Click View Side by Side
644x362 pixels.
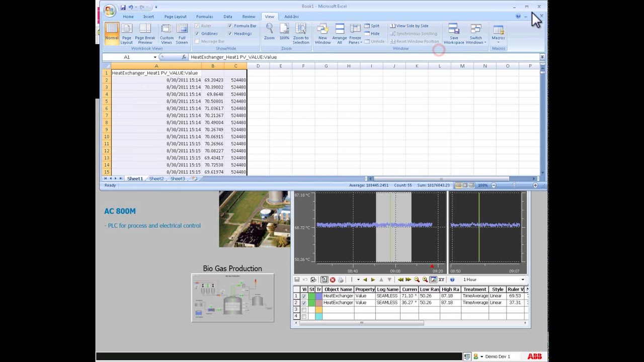(409, 26)
